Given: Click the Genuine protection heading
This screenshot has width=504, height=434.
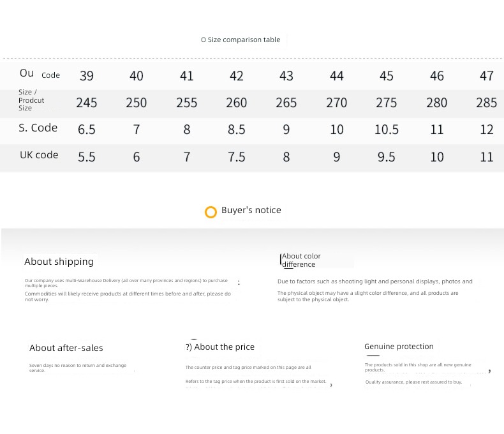Looking at the screenshot, I should 399,346.
